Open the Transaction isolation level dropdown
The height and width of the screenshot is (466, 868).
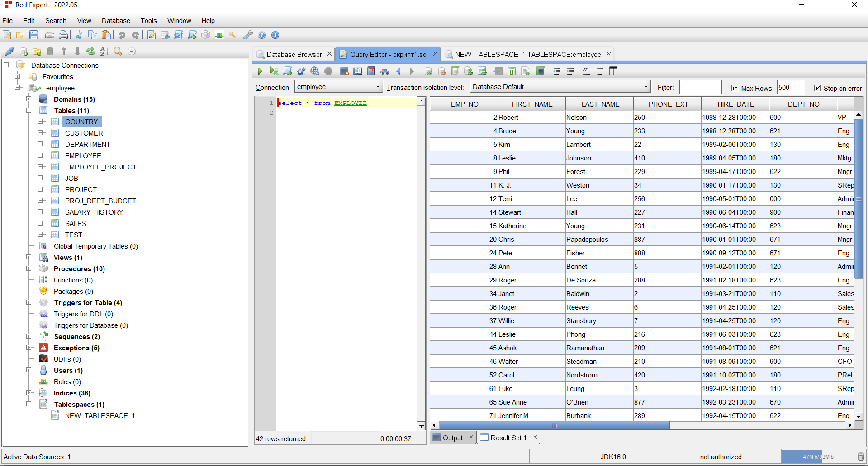646,86
